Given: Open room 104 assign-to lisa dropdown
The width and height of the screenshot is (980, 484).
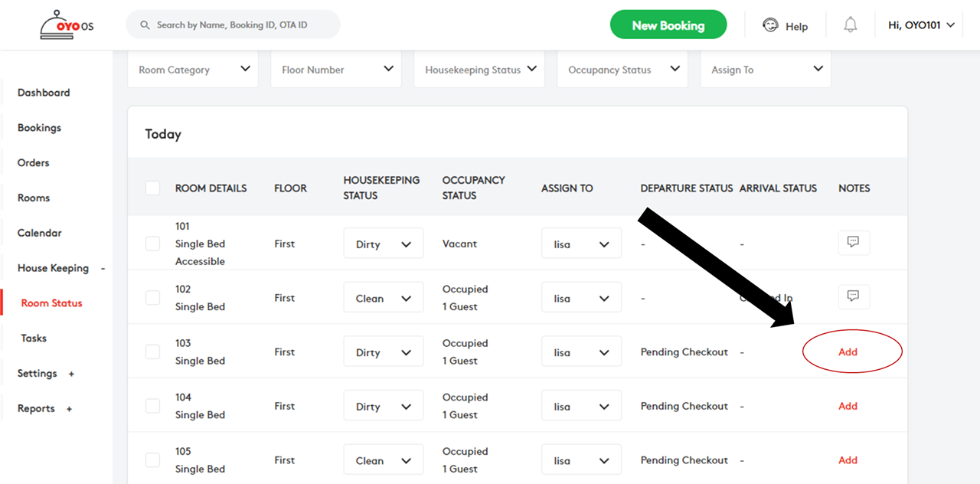Looking at the screenshot, I should tap(582, 407).
